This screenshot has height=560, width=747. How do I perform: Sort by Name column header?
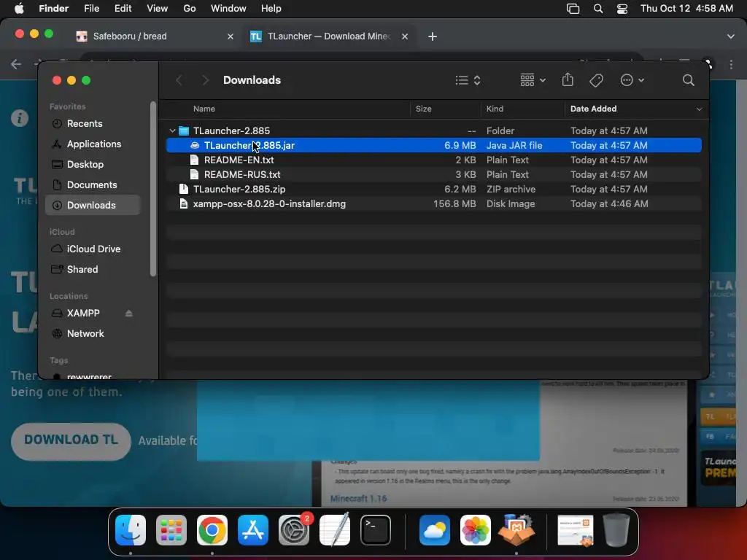pyautogui.click(x=204, y=109)
